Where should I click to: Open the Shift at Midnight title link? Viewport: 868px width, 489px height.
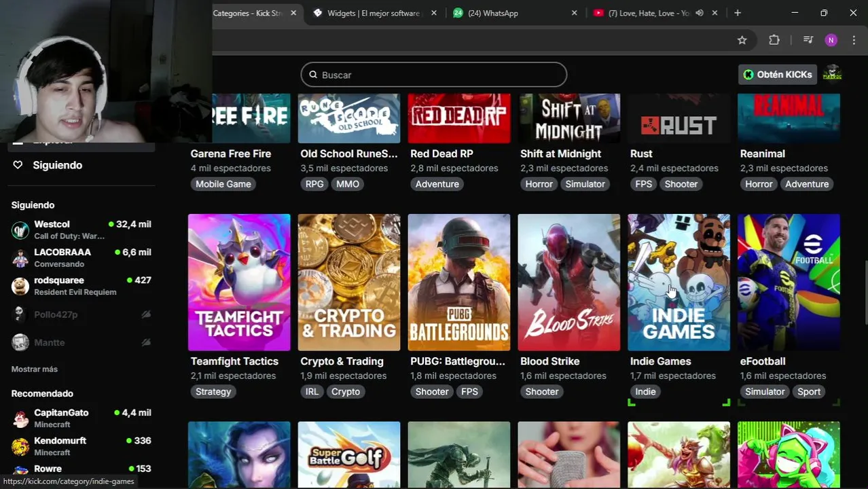[560, 153]
